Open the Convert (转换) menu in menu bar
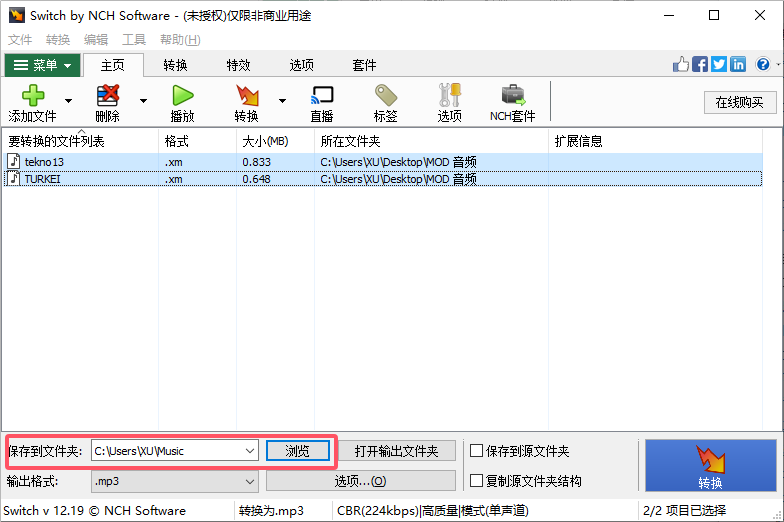Image resolution: width=784 pixels, height=522 pixels. pos(58,40)
